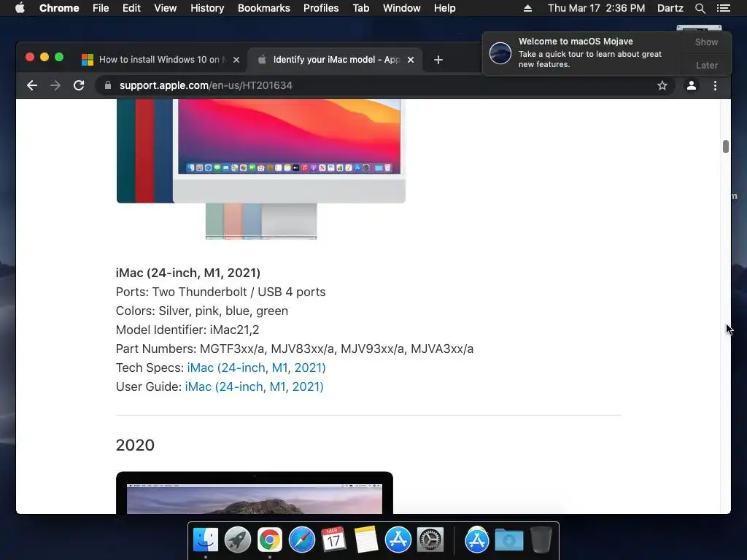Open Finder from the Dock
The width and height of the screenshot is (747, 560).
[206, 540]
